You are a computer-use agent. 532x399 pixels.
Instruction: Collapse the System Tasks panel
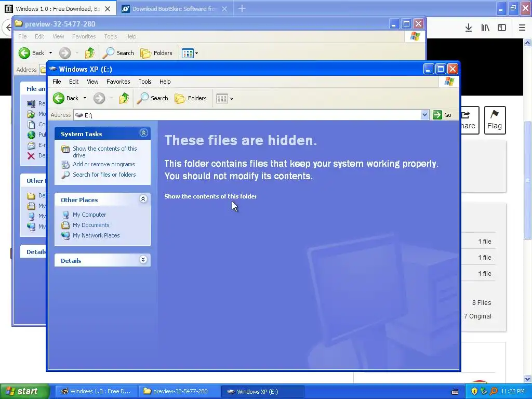coord(143,133)
